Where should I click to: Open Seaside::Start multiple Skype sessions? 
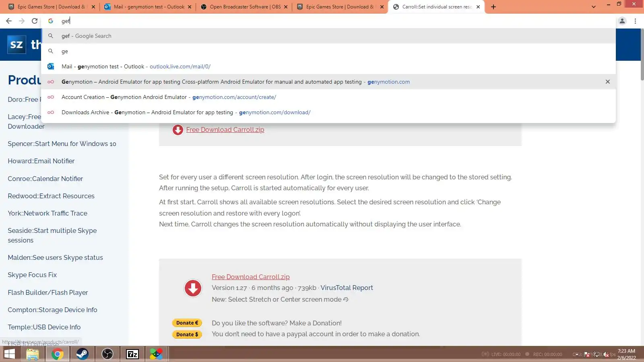click(x=52, y=235)
